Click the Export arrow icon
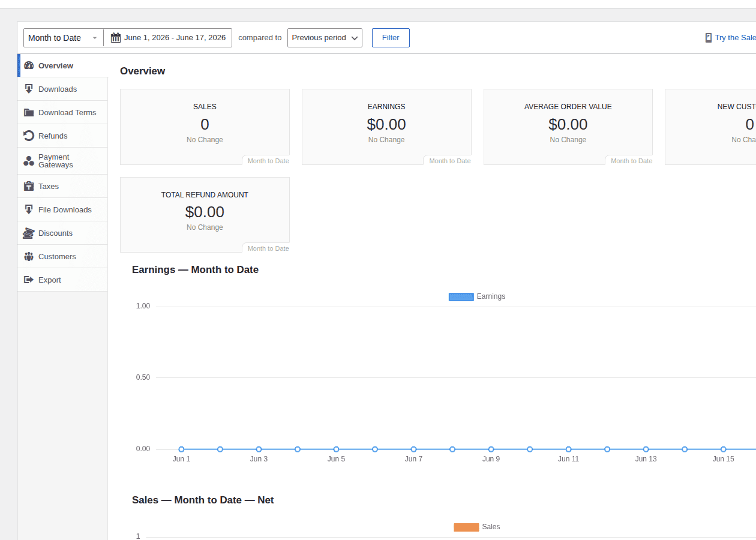This screenshot has height=540, width=756. pyautogui.click(x=29, y=280)
